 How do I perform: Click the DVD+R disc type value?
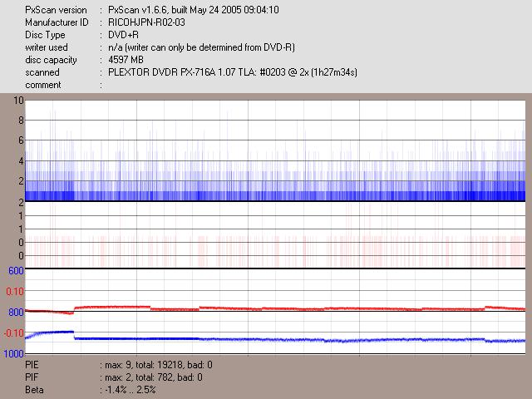coord(123,35)
